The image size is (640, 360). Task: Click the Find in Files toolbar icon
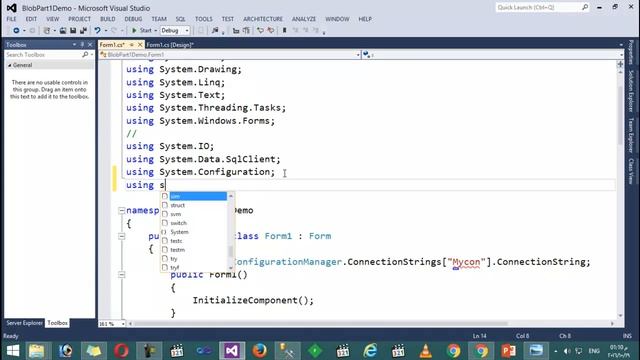pos(215,31)
